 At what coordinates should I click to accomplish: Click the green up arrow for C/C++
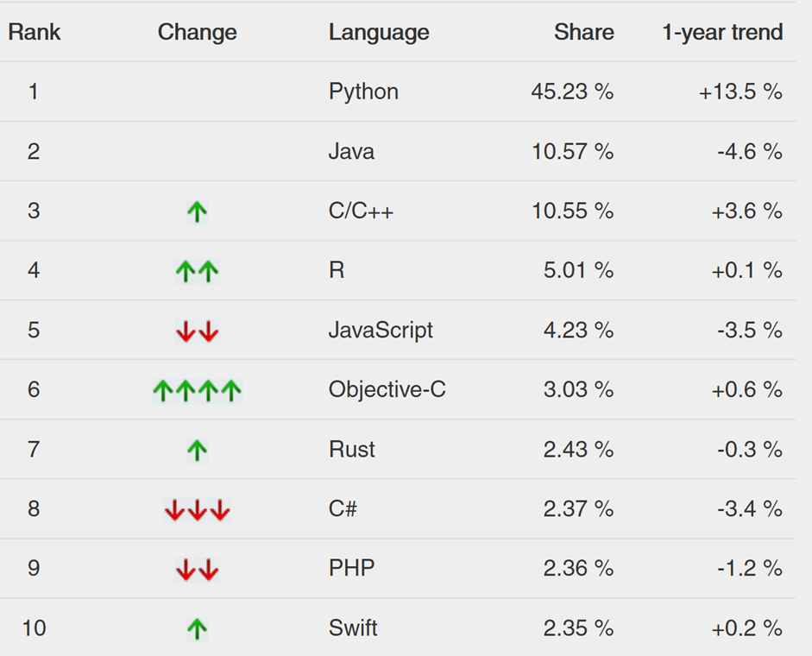click(x=197, y=211)
